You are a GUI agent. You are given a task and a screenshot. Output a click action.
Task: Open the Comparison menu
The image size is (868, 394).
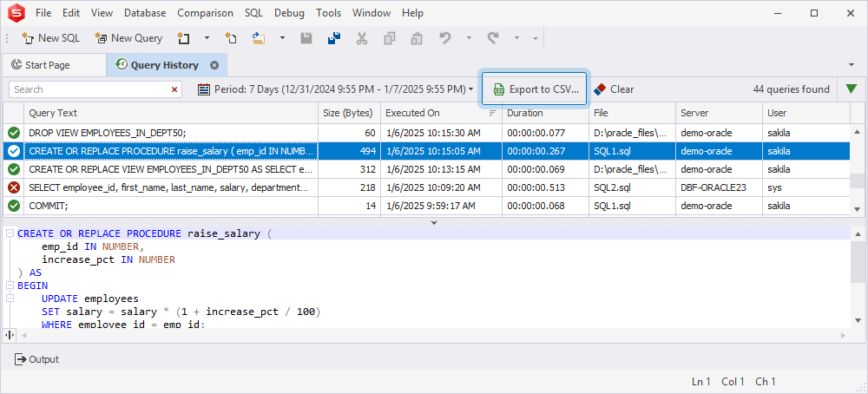[206, 13]
